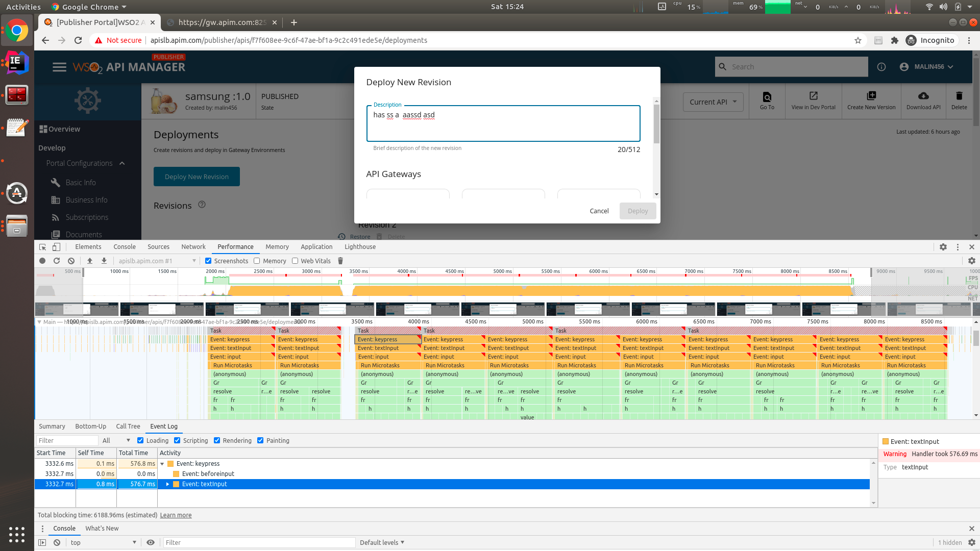
Task: Switch to the Network tab
Action: point(193,247)
